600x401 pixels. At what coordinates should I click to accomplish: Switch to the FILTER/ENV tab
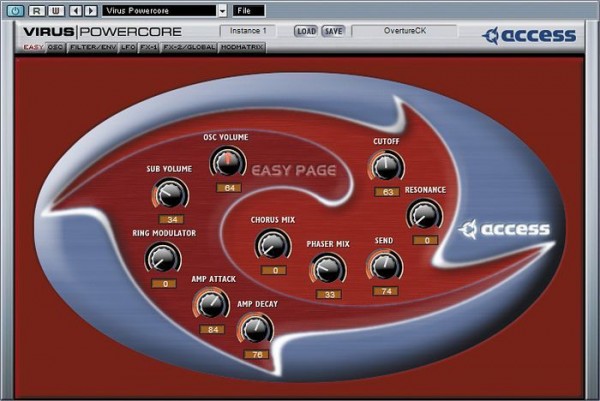[93, 47]
